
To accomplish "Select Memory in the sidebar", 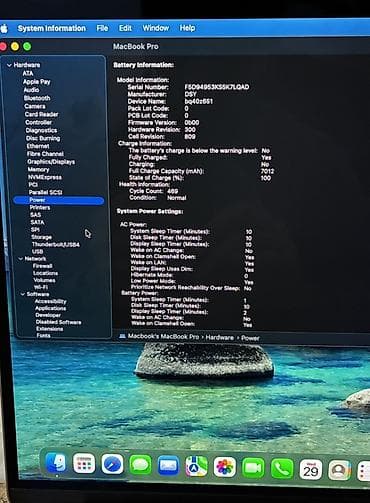I will tap(38, 169).
